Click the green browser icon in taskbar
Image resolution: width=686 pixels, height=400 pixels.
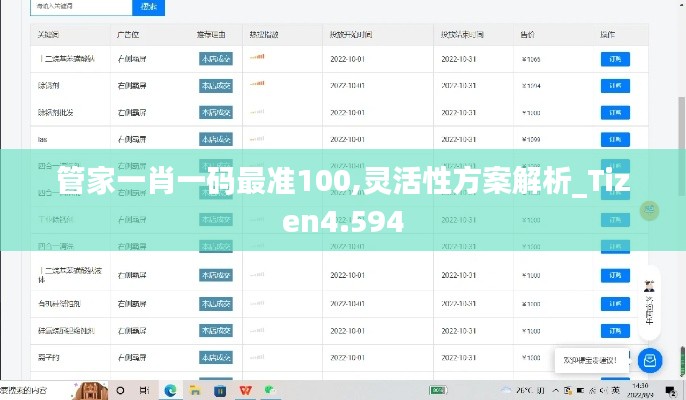click(271, 389)
